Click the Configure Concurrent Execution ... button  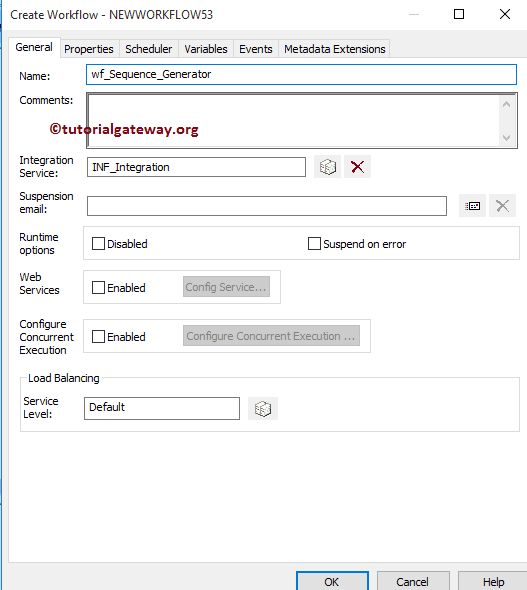(271, 336)
